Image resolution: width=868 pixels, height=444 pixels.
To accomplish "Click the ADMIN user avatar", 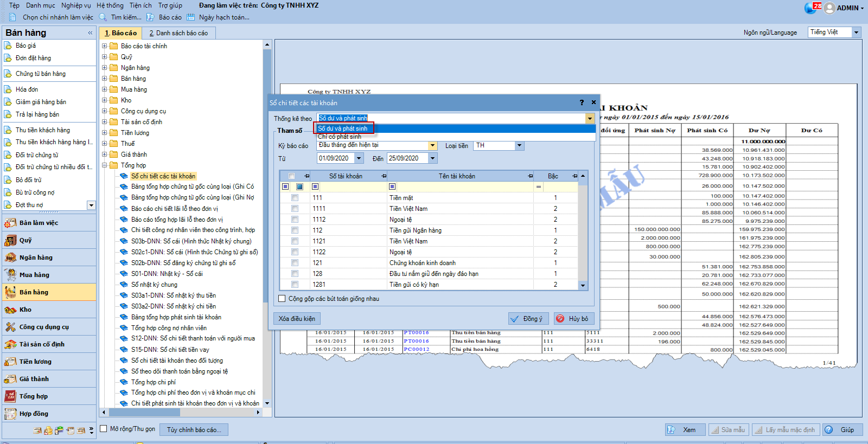I will 829,8.
